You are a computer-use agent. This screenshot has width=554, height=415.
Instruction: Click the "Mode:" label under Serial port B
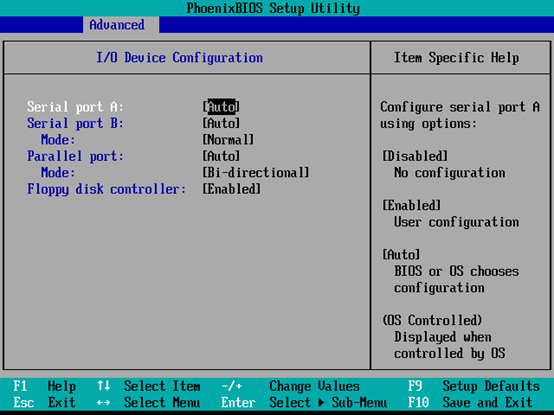pyautogui.click(x=58, y=140)
